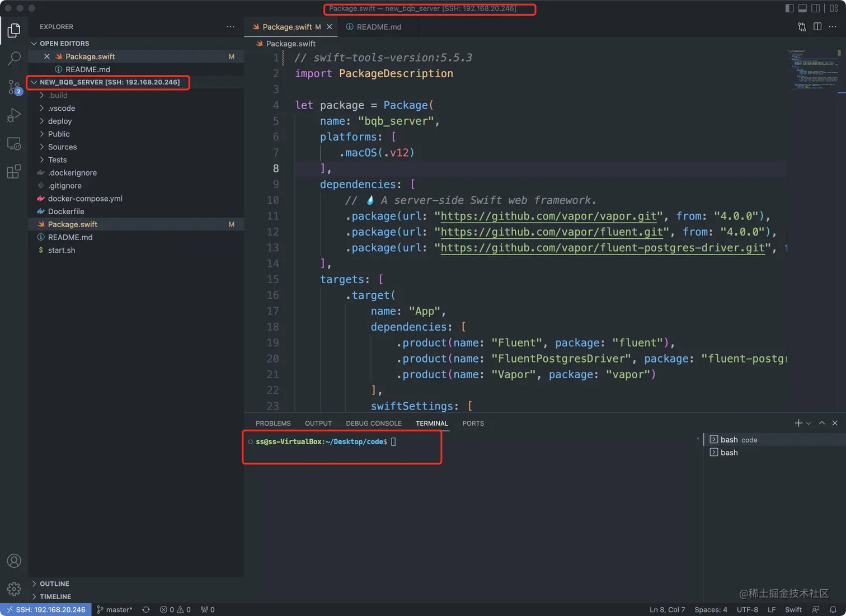Open the vapor.git GitHub URL link
The width and height of the screenshot is (846, 616).
tap(549, 217)
